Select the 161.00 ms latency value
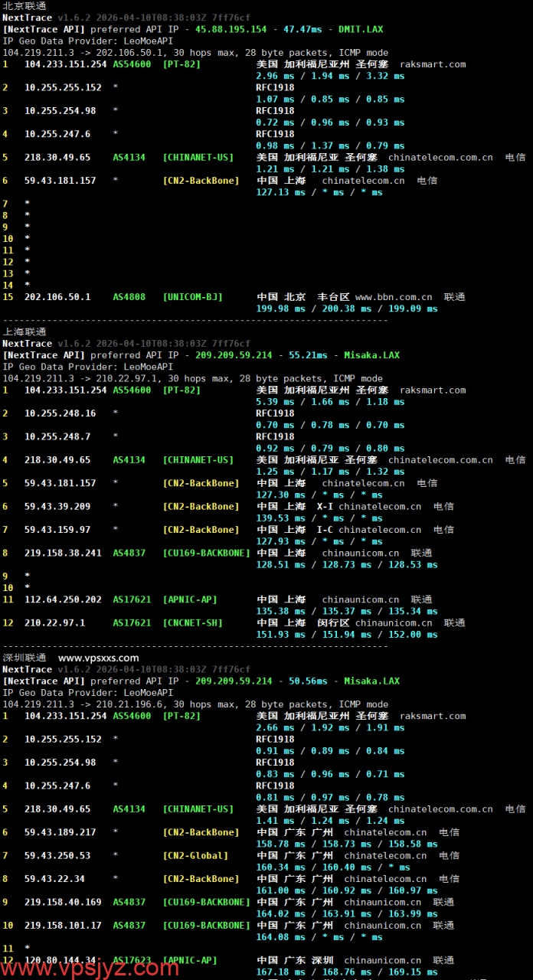533x980 pixels. point(280,891)
